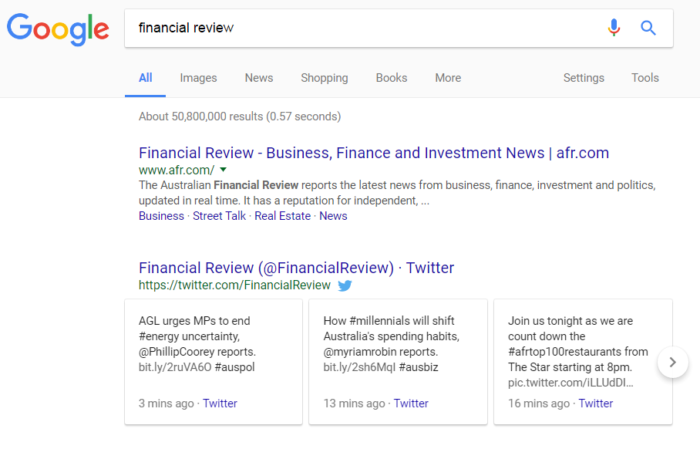The width and height of the screenshot is (700, 449).
Task: Show next tweets with carousel arrow
Action: [673, 362]
